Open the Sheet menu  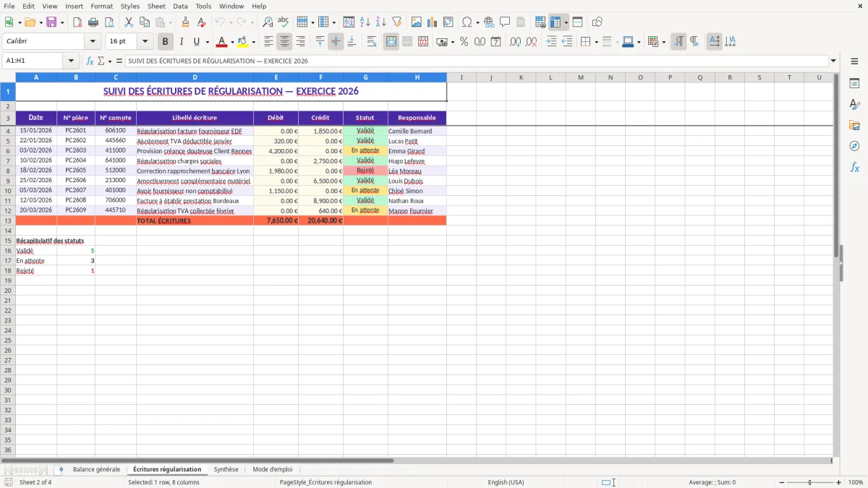pos(156,6)
